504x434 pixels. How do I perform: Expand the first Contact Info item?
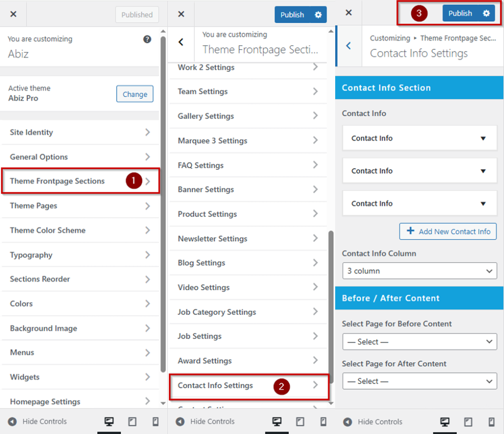[419, 138]
